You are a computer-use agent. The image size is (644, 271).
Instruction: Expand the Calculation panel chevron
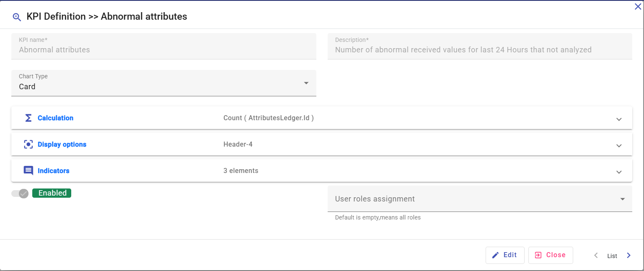(x=619, y=119)
